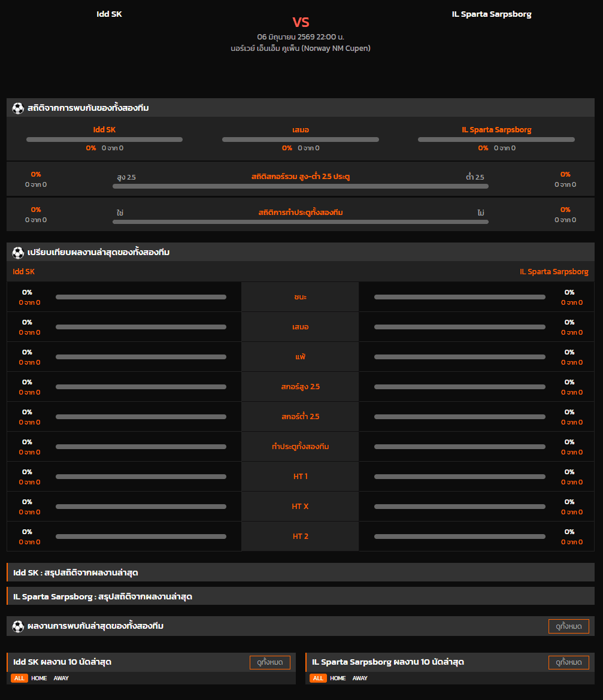Select HOME tab under Idd SK last 10 matches
Image resolution: width=603 pixels, height=700 pixels.
39,678
